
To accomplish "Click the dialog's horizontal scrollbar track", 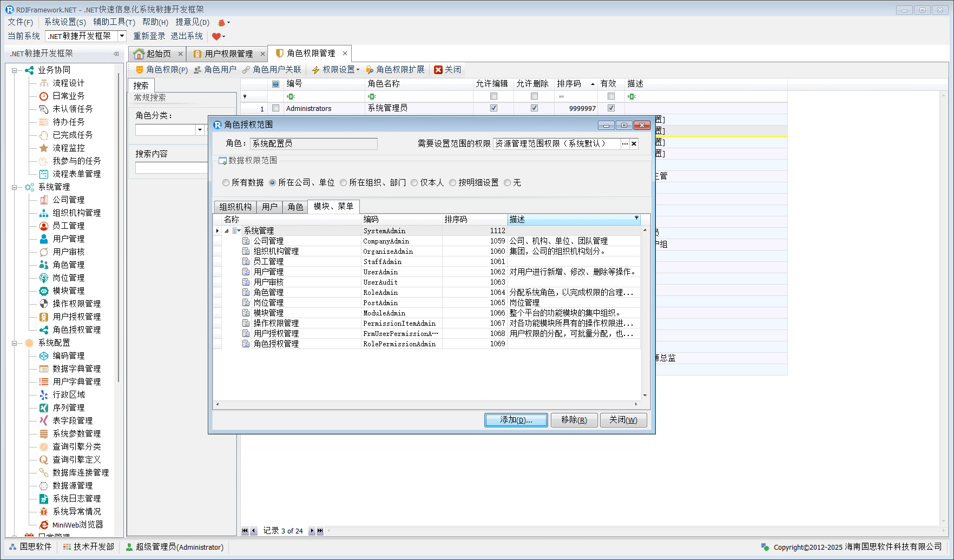I will pos(426,404).
